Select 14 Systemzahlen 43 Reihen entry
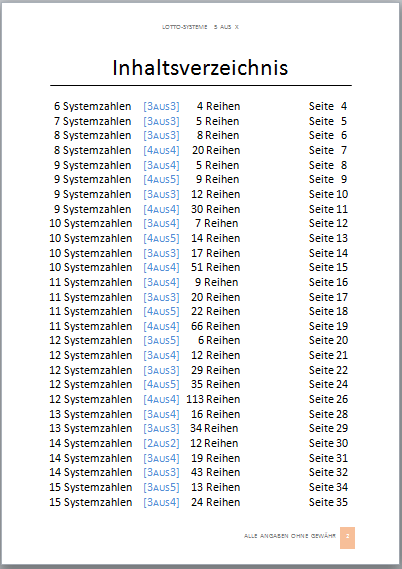402x569 pixels. [x=200, y=472]
